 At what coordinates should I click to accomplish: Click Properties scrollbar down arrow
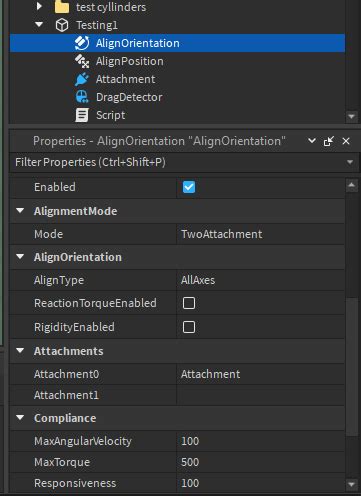point(352,484)
